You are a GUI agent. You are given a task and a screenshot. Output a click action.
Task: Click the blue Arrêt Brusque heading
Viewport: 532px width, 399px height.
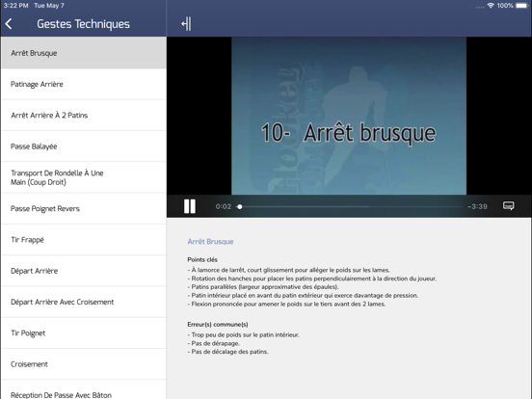coord(210,242)
